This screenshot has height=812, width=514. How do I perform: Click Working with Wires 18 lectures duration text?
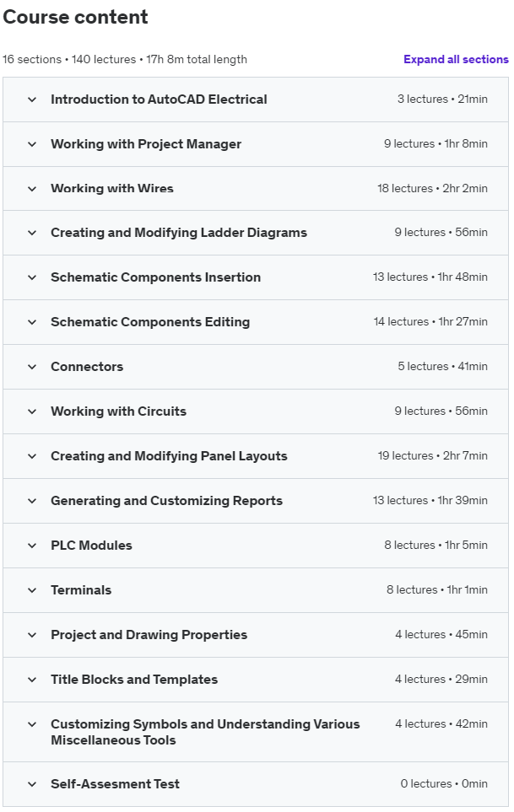click(x=432, y=189)
